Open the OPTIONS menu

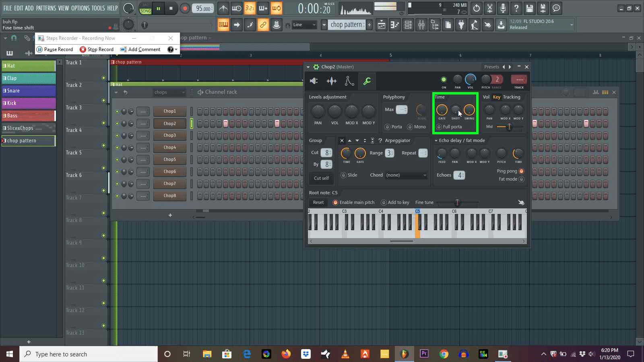(x=80, y=8)
